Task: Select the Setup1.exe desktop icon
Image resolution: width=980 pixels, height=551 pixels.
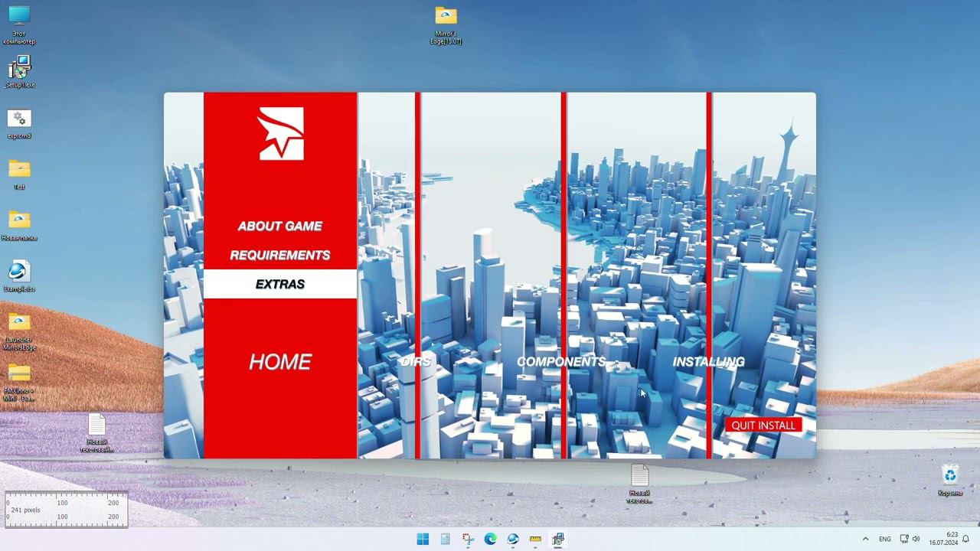Action: point(19,72)
